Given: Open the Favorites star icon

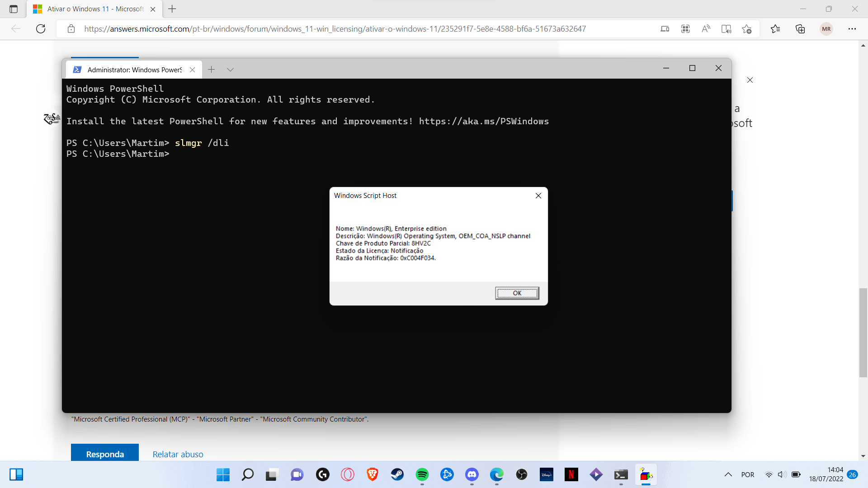Looking at the screenshot, I should point(775,29).
